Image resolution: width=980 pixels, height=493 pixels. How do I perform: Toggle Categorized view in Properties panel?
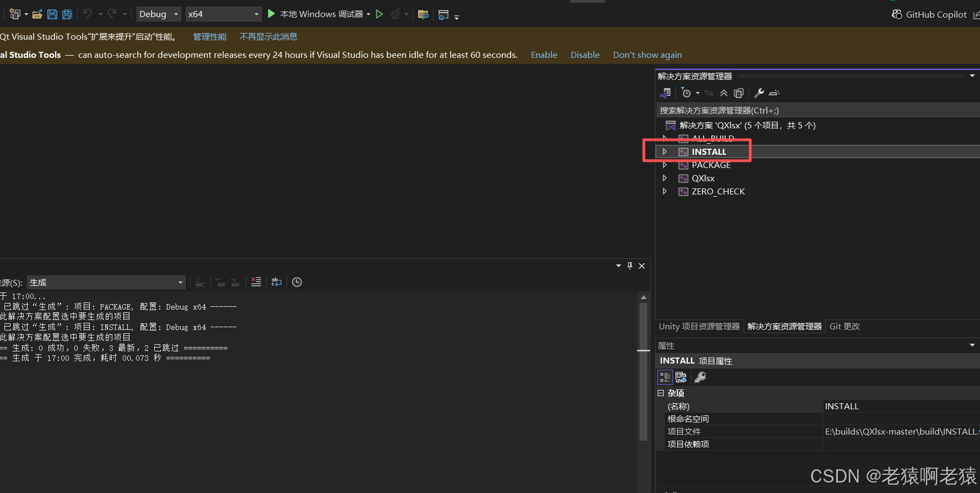[x=665, y=377]
